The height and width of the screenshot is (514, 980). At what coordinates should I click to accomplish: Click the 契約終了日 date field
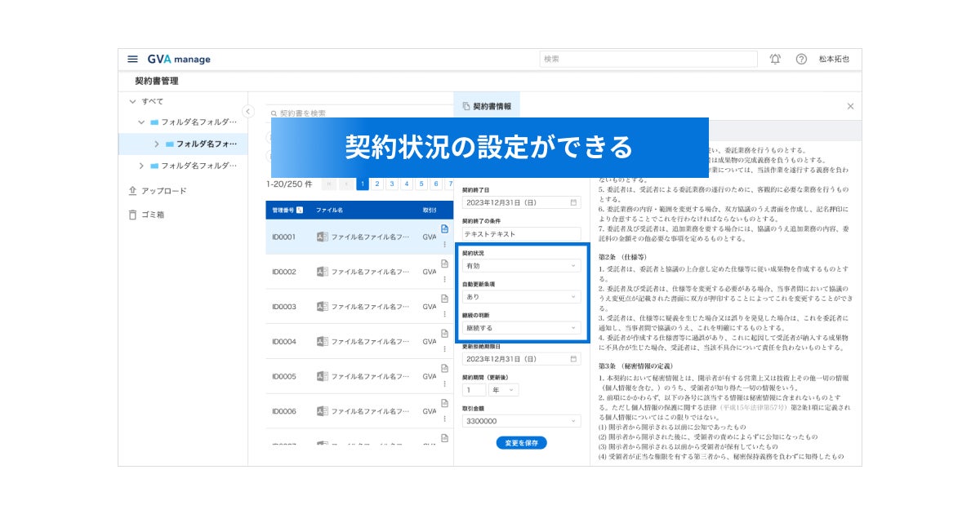[521, 202]
